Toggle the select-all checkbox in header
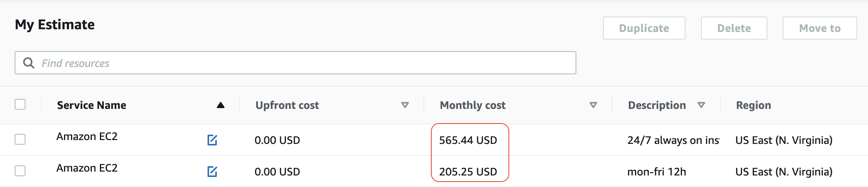The width and height of the screenshot is (868, 187). click(x=20, y=105)
